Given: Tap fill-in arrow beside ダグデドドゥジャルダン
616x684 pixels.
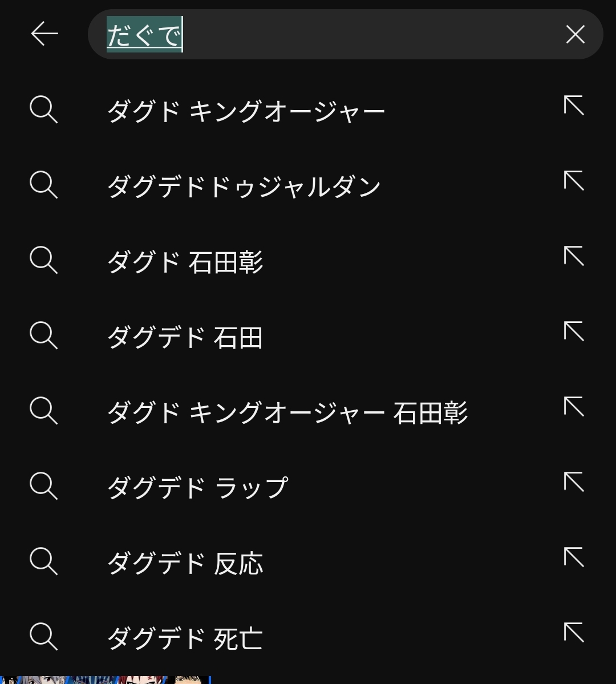Looking at the screenshot, I should [574, 181].
